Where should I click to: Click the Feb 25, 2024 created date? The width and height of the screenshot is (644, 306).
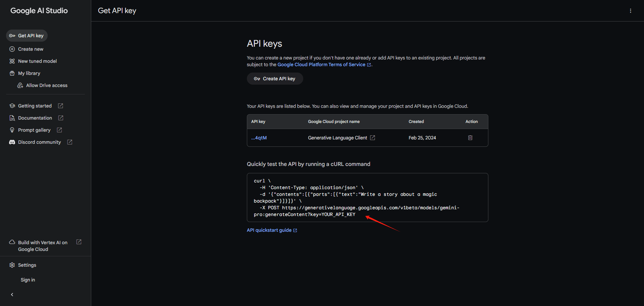pos(422,138)
